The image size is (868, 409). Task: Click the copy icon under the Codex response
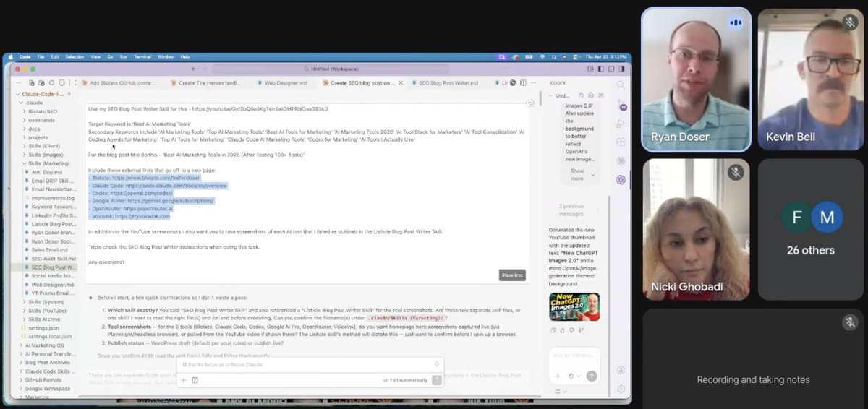point(553,330)
